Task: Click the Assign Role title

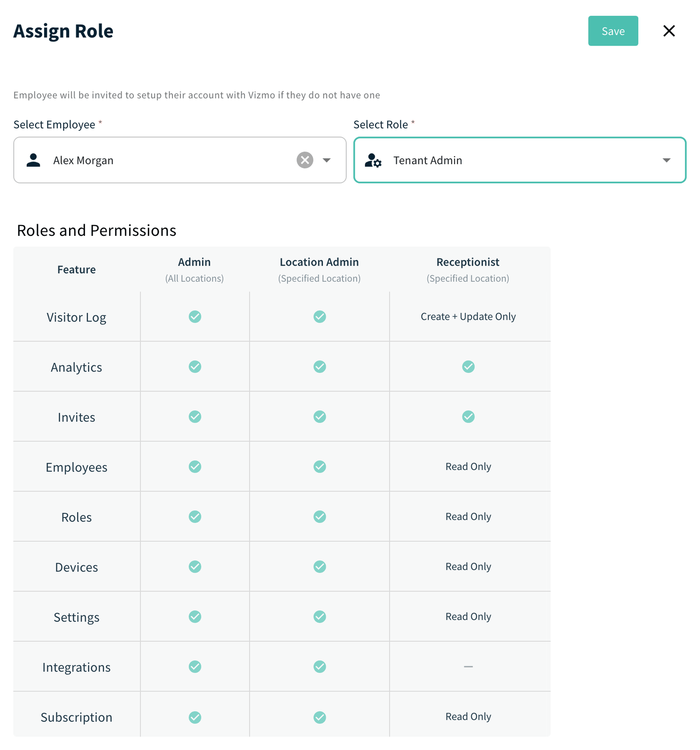Action: 63,31
